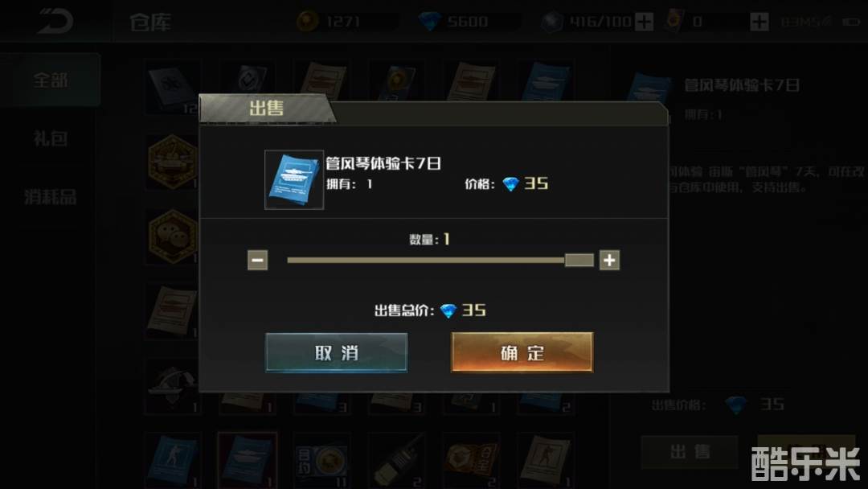The width and height of the screenshot is (868, 489).
Task: Select the highlighted blue card in the bottom row
Action: point(248,461)
